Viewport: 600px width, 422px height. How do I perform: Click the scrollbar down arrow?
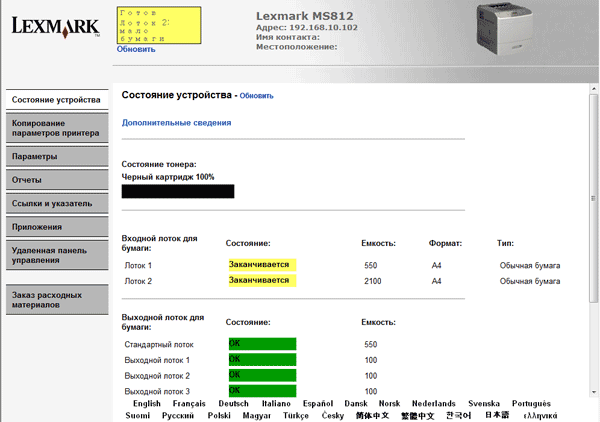click(593, 392)
